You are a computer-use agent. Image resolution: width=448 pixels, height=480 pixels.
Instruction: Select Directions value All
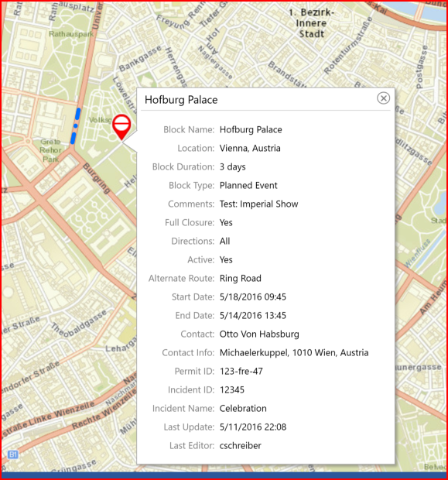coord(224,242)
